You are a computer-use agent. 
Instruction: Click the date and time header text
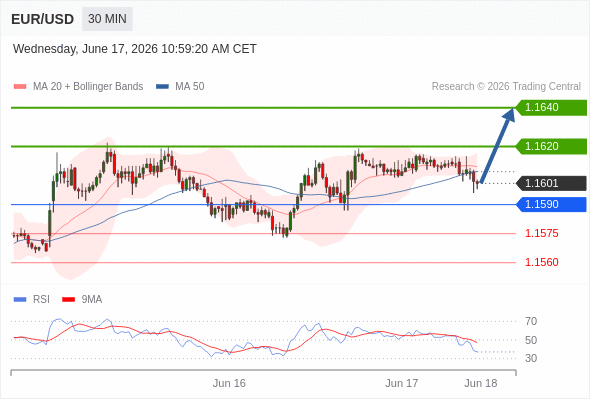click(x=135, y=49)
